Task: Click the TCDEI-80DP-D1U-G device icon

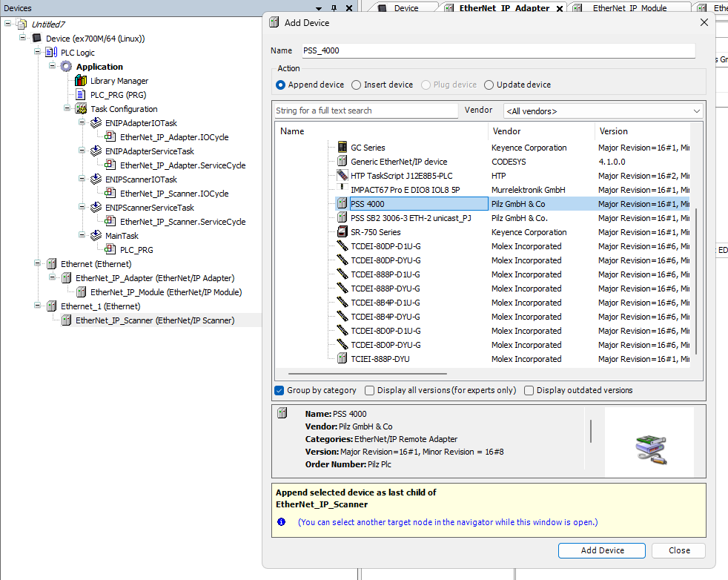Action: [x=343, y=245]
